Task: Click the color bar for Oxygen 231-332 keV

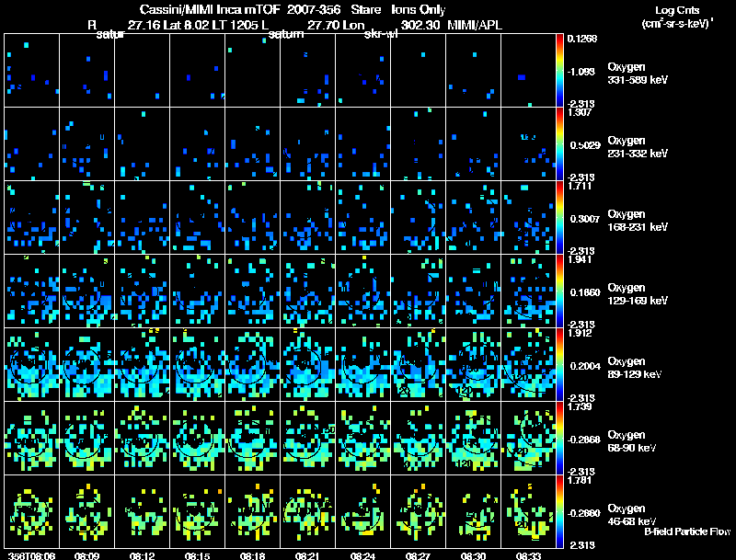Action: [x=560, y=144]
